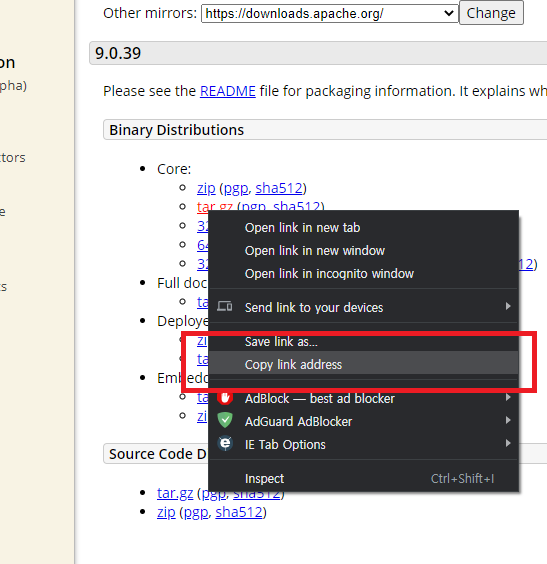Screen dimensions: 547x564
Task: Expand the IE Tab Options submenu arrow
Action: [x=508, y=443]
